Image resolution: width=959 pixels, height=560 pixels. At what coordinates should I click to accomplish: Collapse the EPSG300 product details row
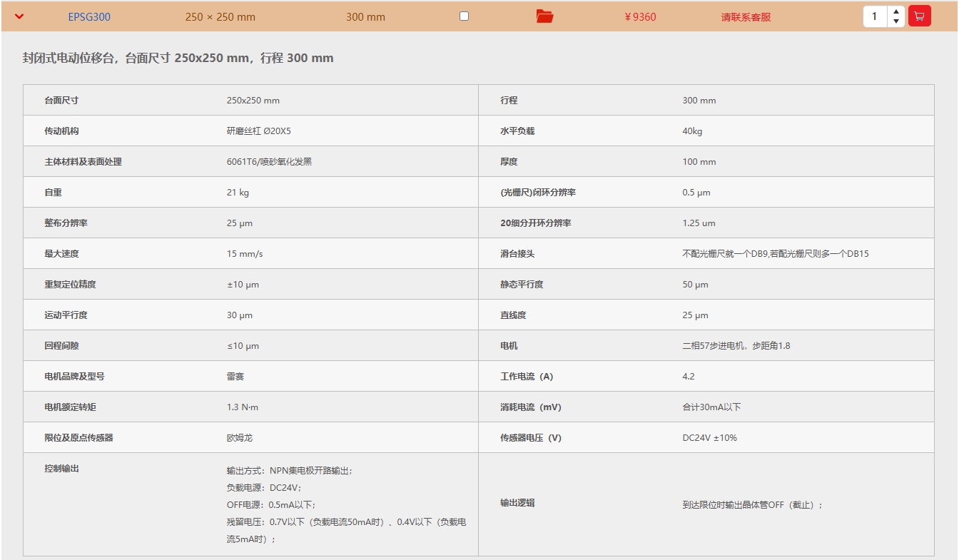[x=19, y=16]
